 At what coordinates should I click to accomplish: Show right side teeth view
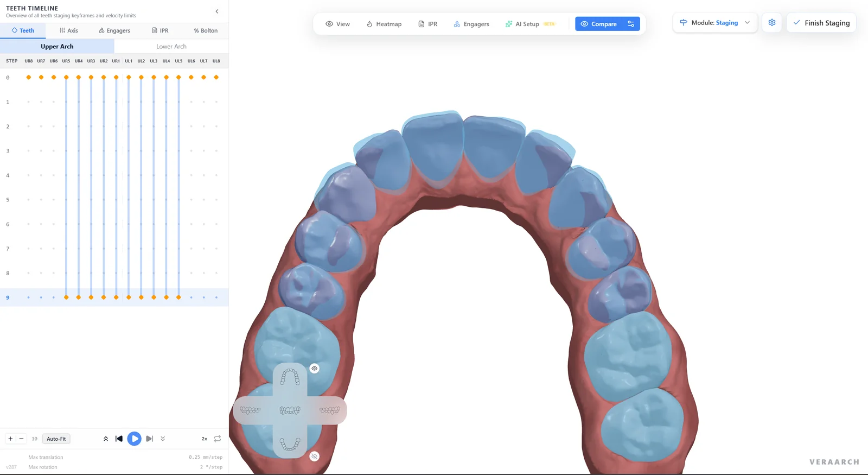pyautogui.click(x=251, y=410)
